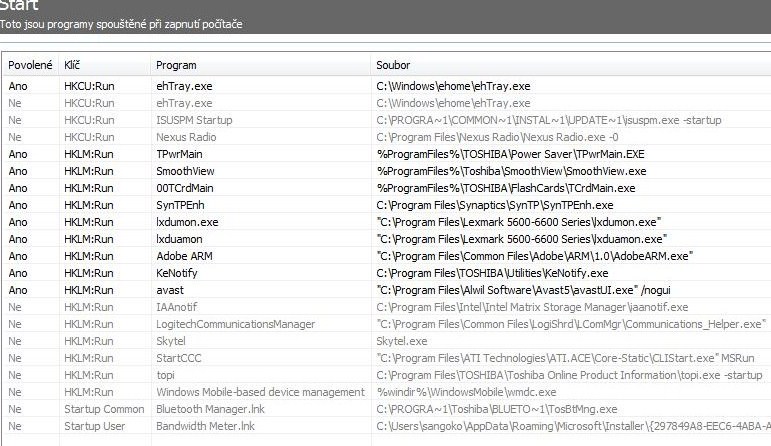Click the SynTPEnh.exe file path
The width and height of the screenshot is (771, 446).
[495, 205]
